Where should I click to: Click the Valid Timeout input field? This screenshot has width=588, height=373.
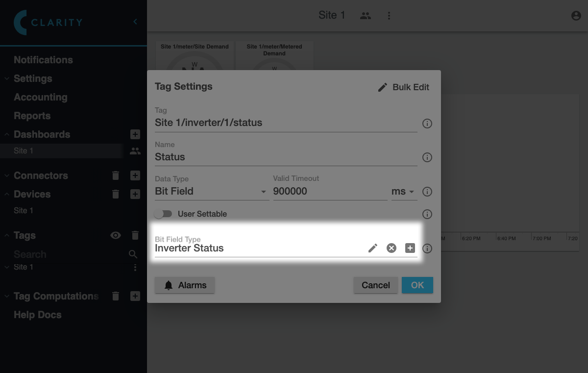click(x=329, y=192)
